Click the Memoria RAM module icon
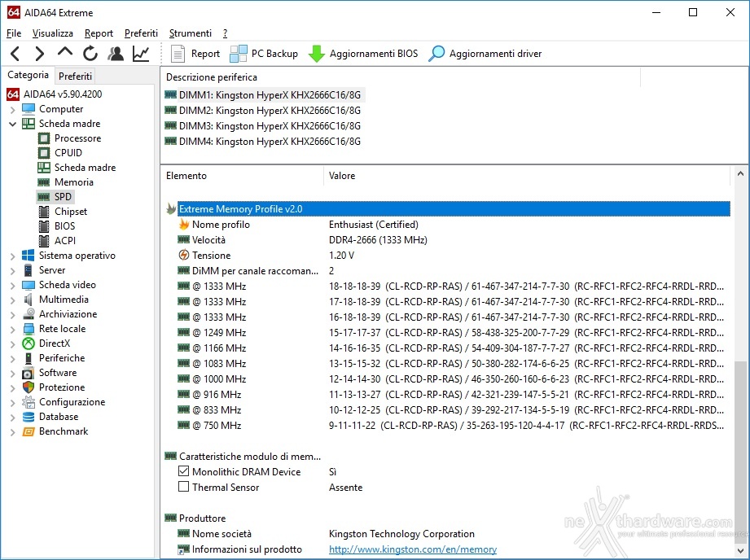Screen dimensions: 750x560 pyautogui.click(x=44, y=182)
